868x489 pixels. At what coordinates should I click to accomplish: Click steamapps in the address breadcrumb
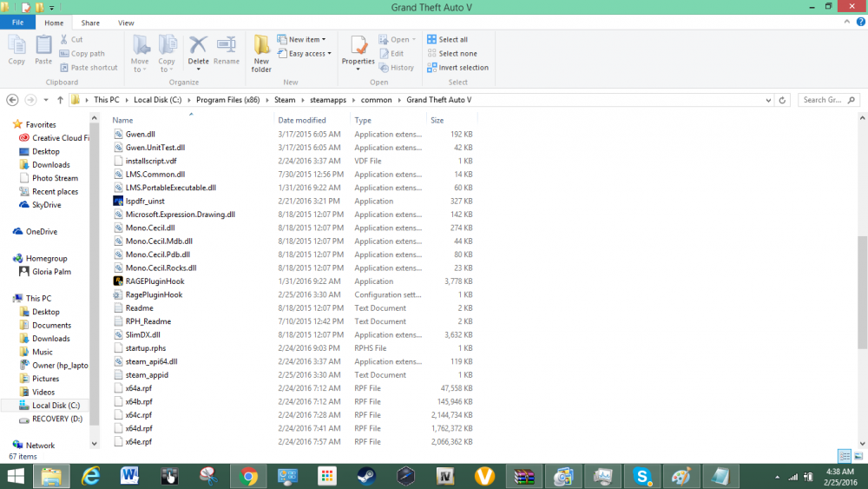tap(328, 100)
